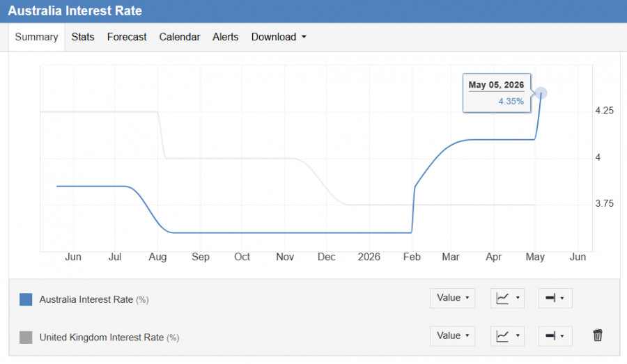Click the Aug x-axis label
627x364 pixels.
point(157,257)
